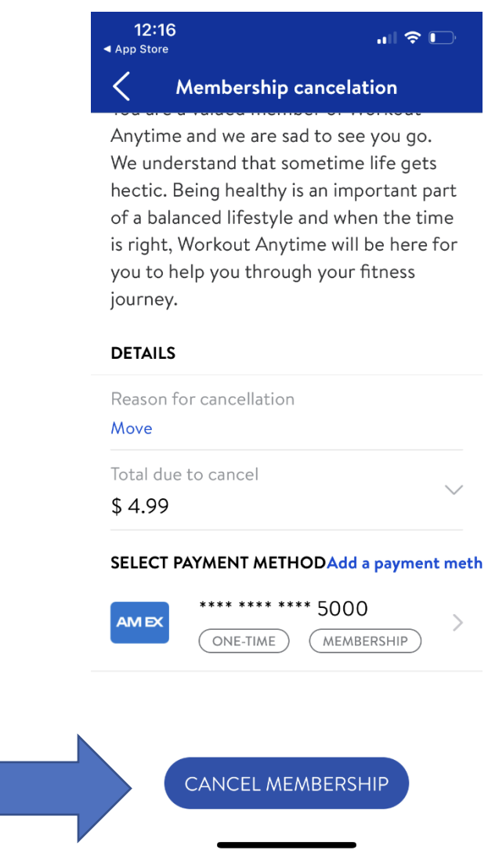Tap the $ 4.99 amount due
Screen dimensions: 488x868
point(140,506)
